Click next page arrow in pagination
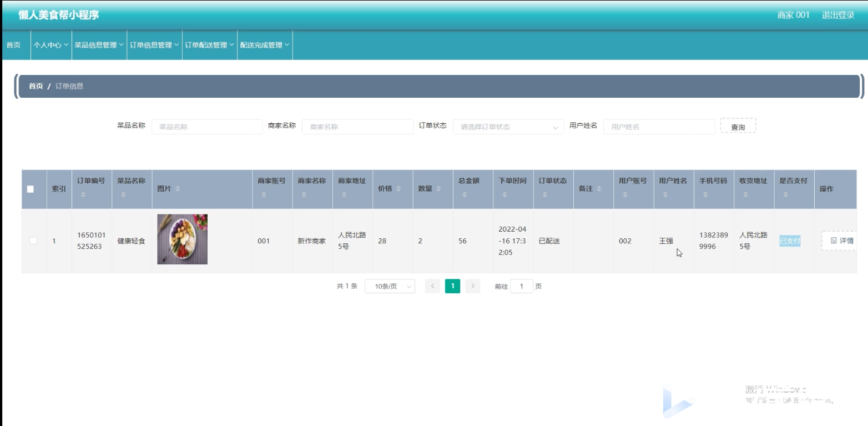The height and width of the screenshot is (426, 868). point(472,286)
